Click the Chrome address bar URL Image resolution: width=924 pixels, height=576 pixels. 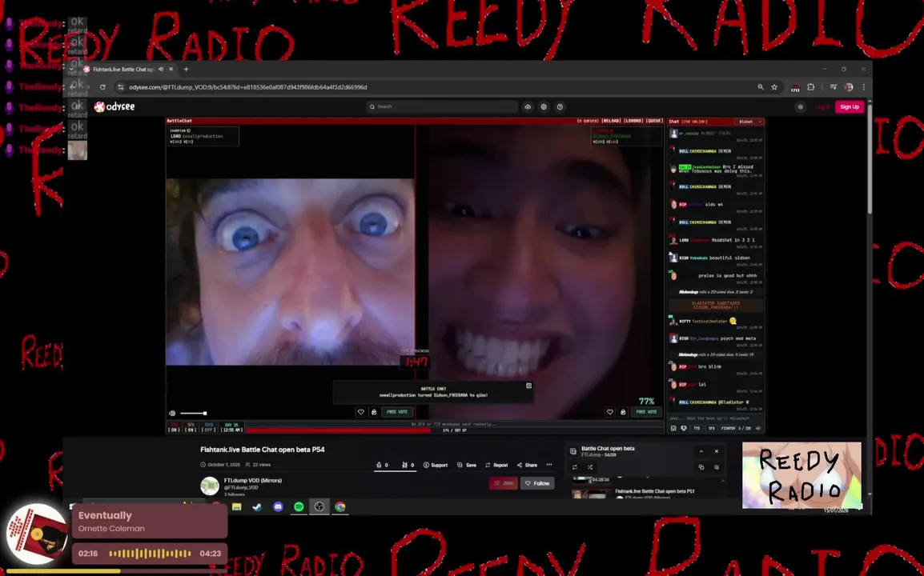click(x=247, y=87)
